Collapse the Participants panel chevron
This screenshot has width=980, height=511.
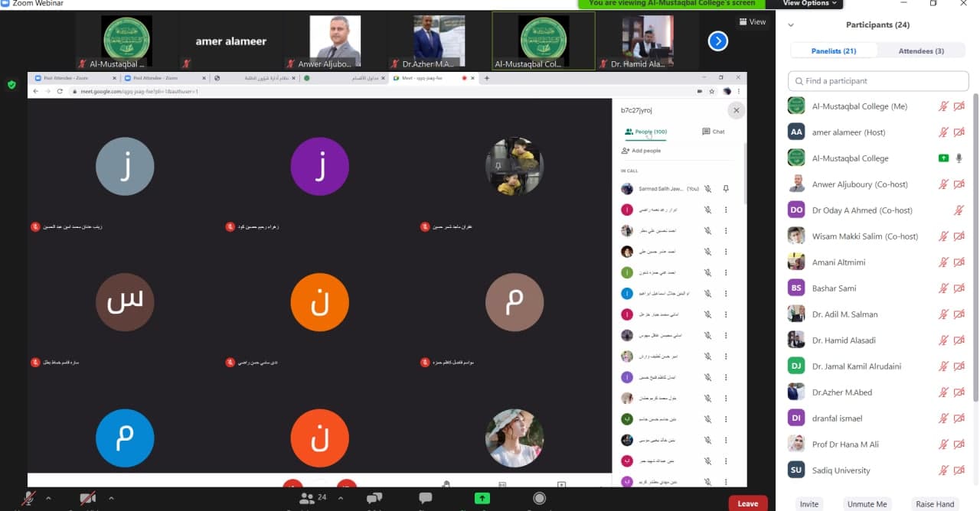pyautogui.click(x=791, y=25)
